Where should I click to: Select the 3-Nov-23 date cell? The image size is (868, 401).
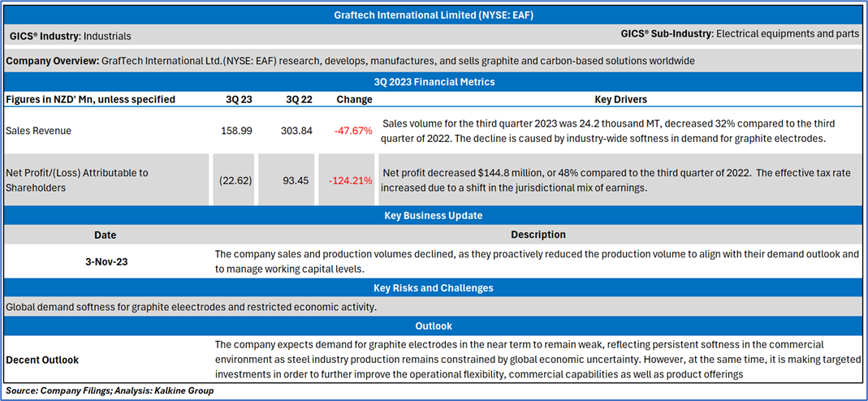[x=105, y=261]
